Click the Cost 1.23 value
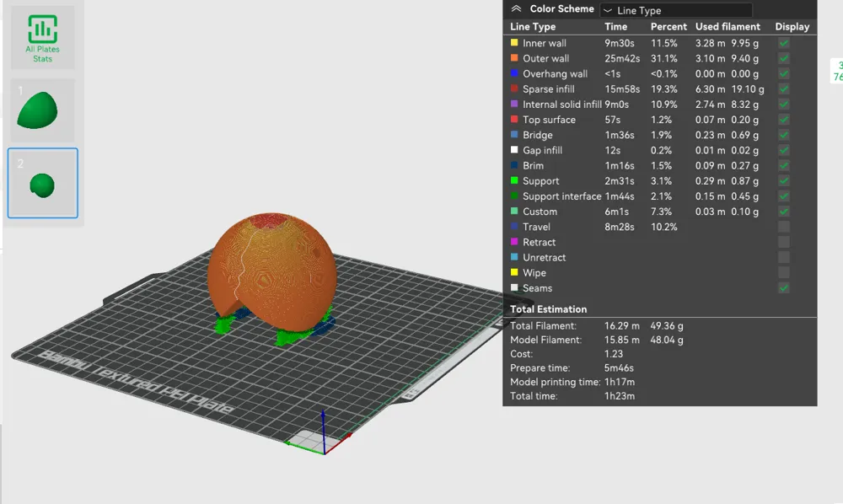 click(614, 353)
